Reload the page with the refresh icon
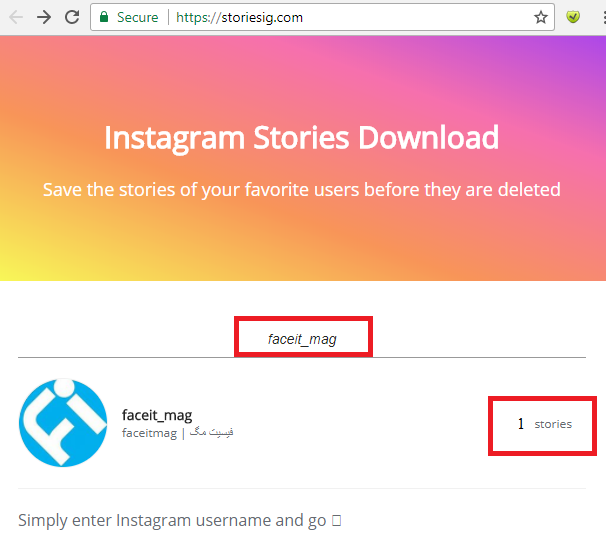 pos(72,17)
